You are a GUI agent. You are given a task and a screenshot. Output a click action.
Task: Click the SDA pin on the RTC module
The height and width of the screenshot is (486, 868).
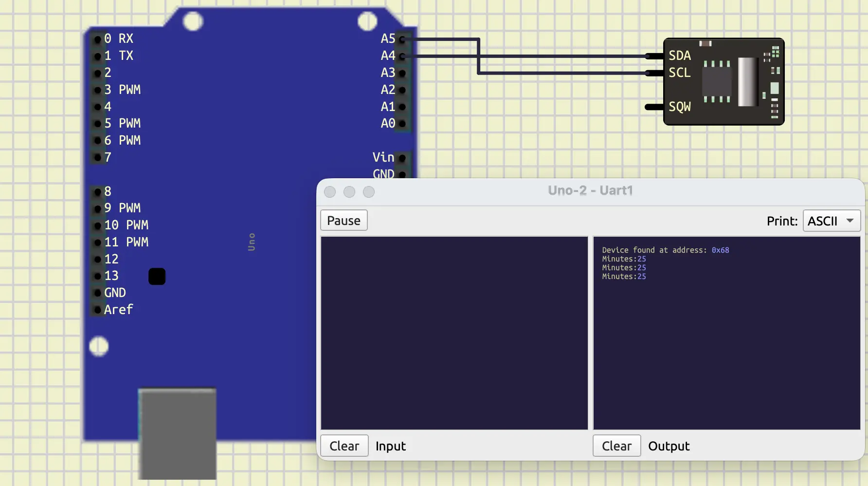(654, 56)
